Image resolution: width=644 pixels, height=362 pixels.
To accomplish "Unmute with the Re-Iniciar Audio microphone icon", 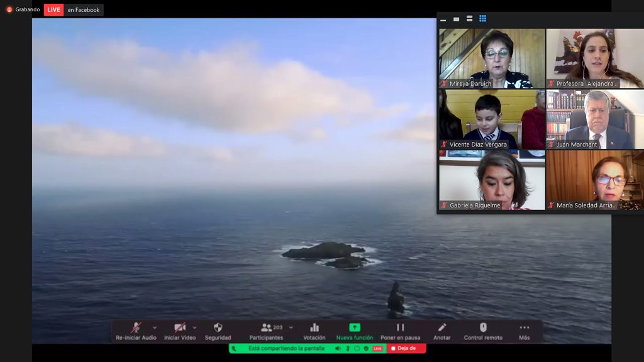I will (136, 328).
